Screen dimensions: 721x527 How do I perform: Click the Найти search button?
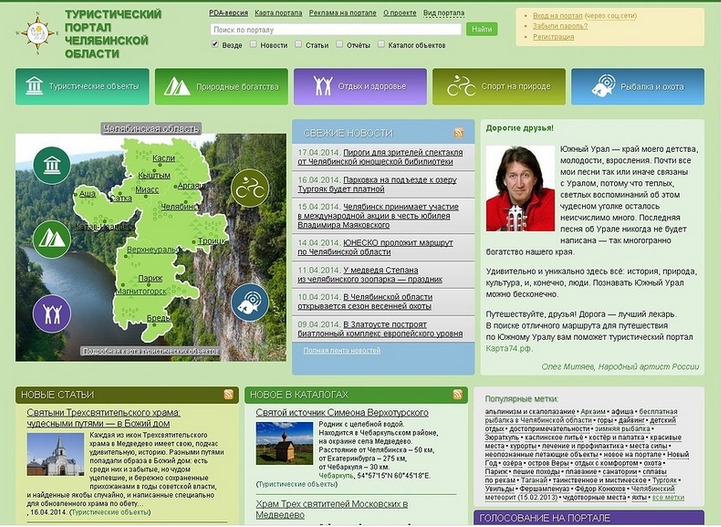[481, 29]
